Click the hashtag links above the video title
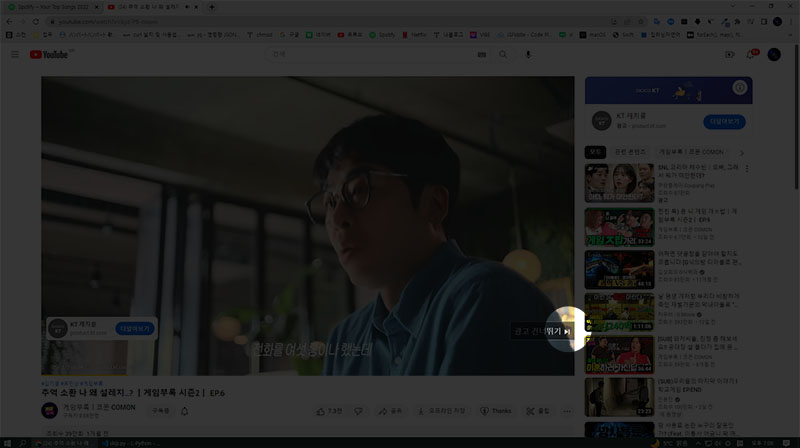The height and width of the screenshot is (448, 800). click(72, 383)
